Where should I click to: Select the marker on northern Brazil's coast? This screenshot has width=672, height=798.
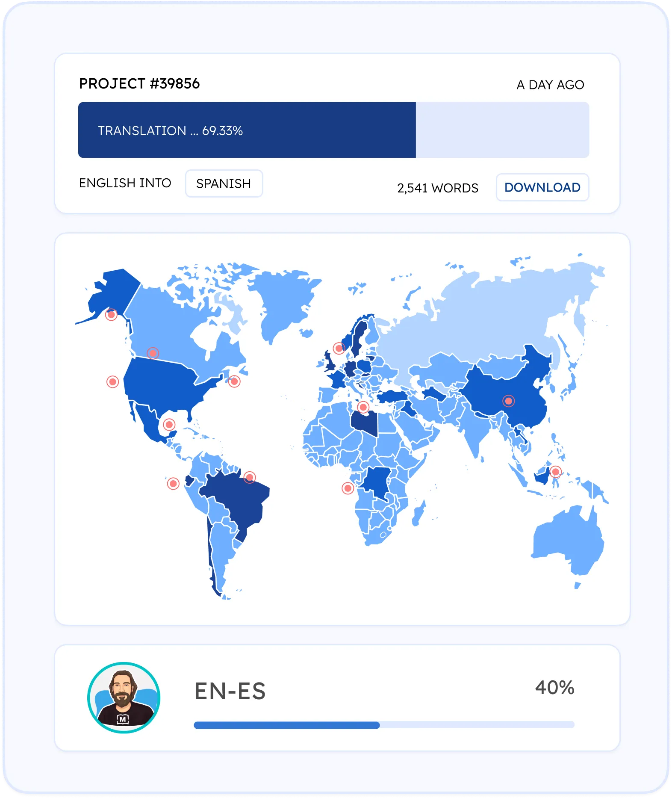[250, 477]
